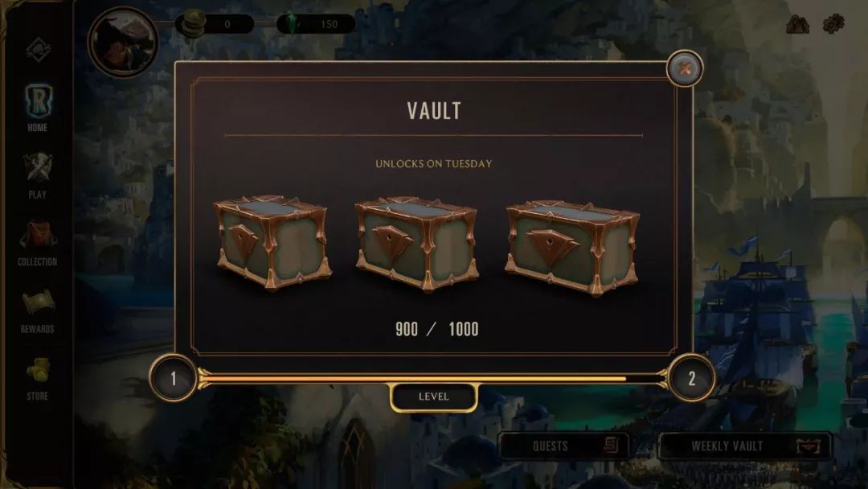Screen dimensions: 868x489
Task: Click the green shard counter showing 150
Action: (x=316, y=24)
